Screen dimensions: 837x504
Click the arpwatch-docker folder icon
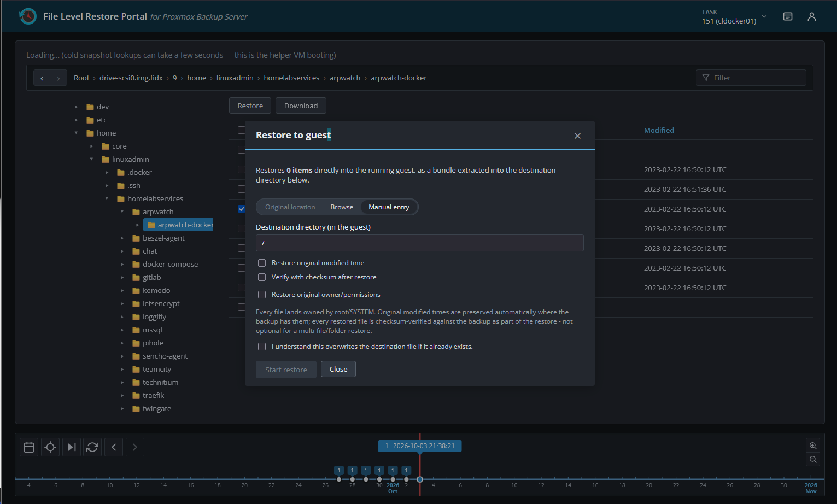(151, 225)
